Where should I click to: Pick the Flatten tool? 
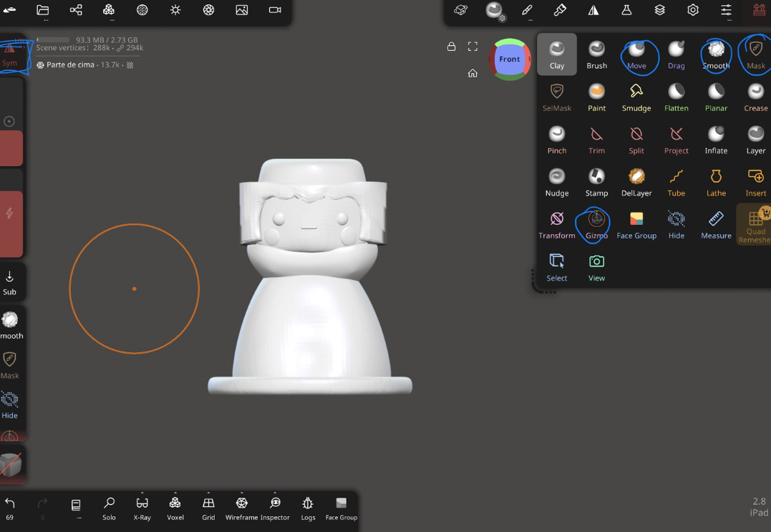pos(676,97)
